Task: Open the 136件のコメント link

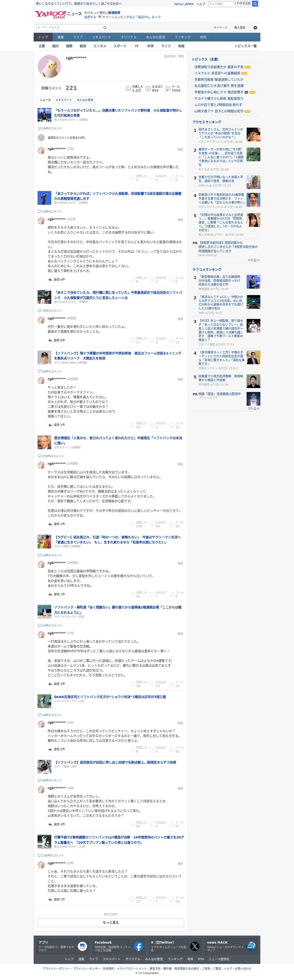Action: click(x=52, y=855)
